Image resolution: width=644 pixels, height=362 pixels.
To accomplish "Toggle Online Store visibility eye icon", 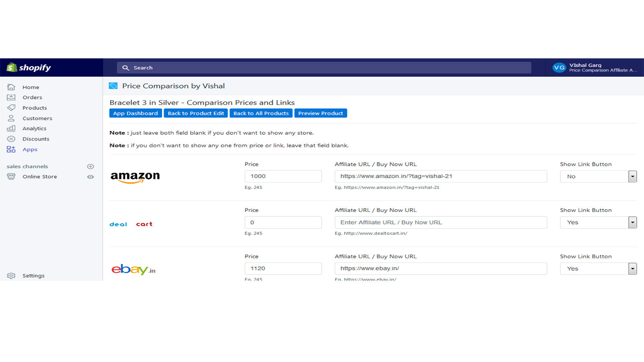I will [x=90, y=177].
